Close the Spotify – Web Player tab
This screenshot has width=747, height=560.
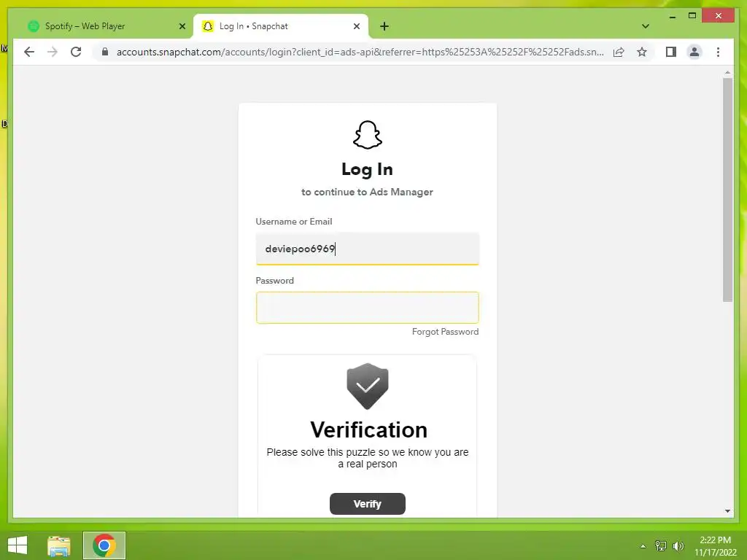click(182, 26)
